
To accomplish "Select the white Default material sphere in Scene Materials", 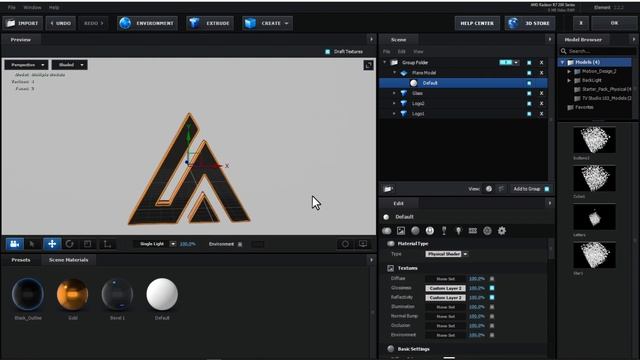I will pyautogui.click(x=162, y=294).
